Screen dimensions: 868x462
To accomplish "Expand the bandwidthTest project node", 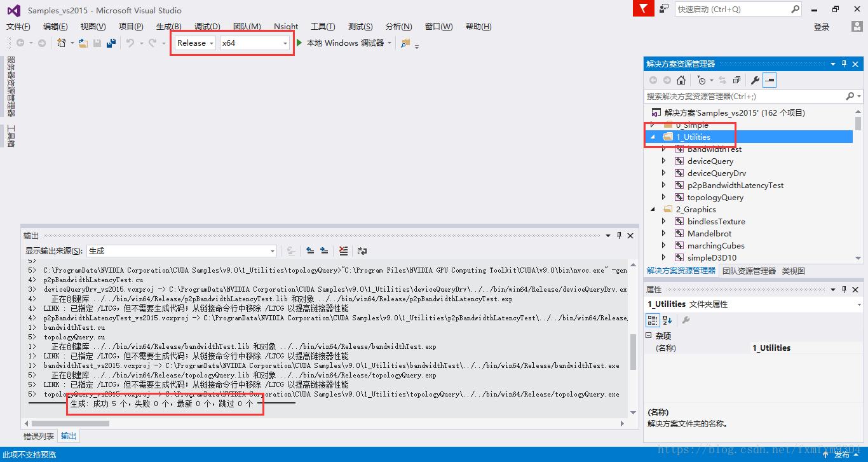I will [664, 149].
